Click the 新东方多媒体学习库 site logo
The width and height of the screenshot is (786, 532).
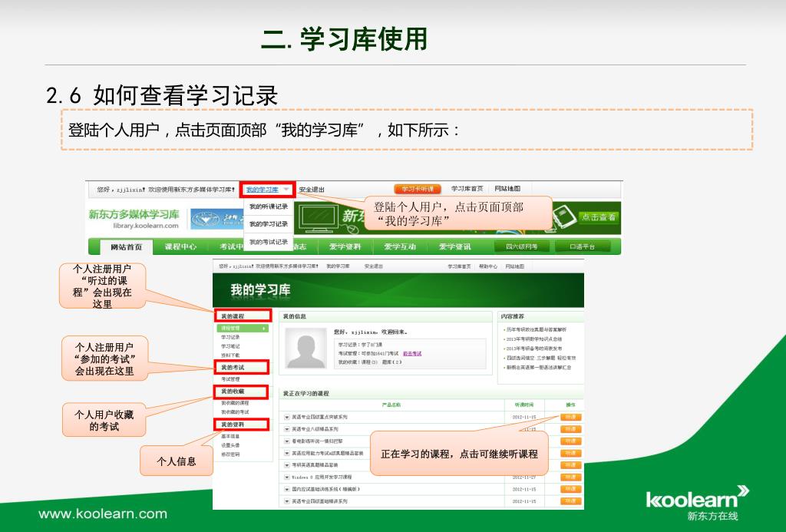click(x=134, y=219)
